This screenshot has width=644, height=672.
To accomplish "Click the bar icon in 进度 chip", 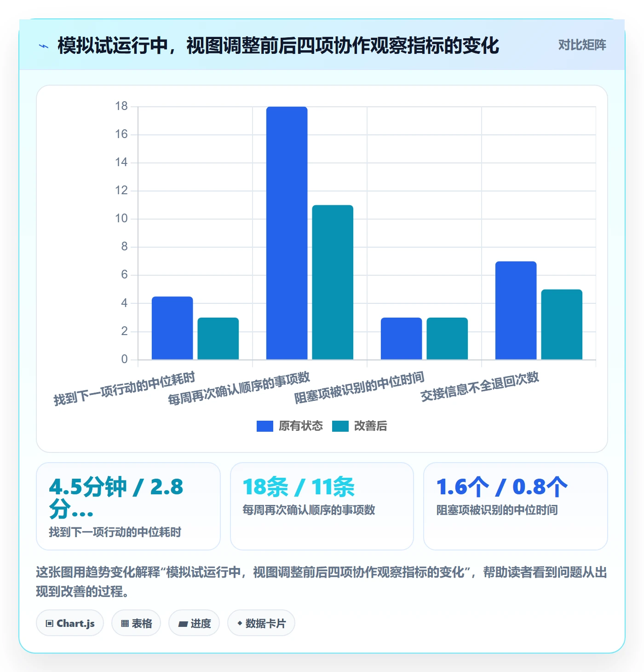I will point(183,624).
